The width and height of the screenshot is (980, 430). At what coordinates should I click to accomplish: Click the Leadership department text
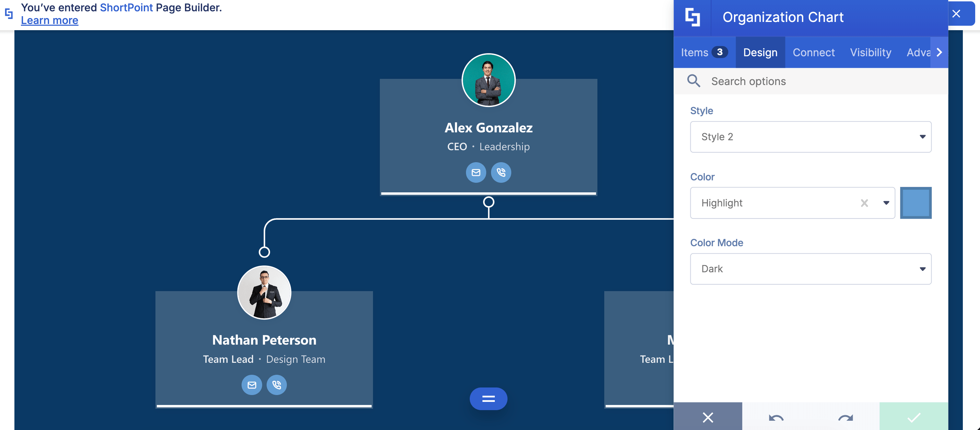click(504, 147)
